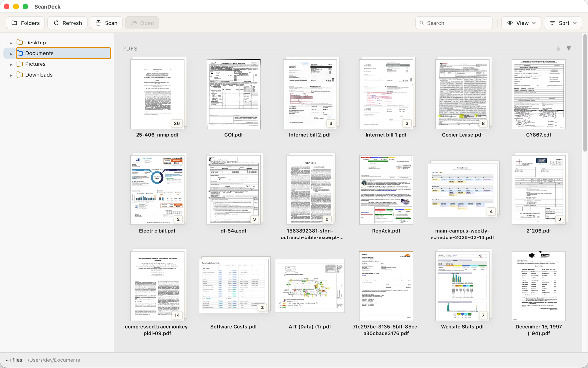Select the Genesis bible excerpt thumbnail
Image resolution: width=588 pixels, height=368 pixels.
pos(311,189)
